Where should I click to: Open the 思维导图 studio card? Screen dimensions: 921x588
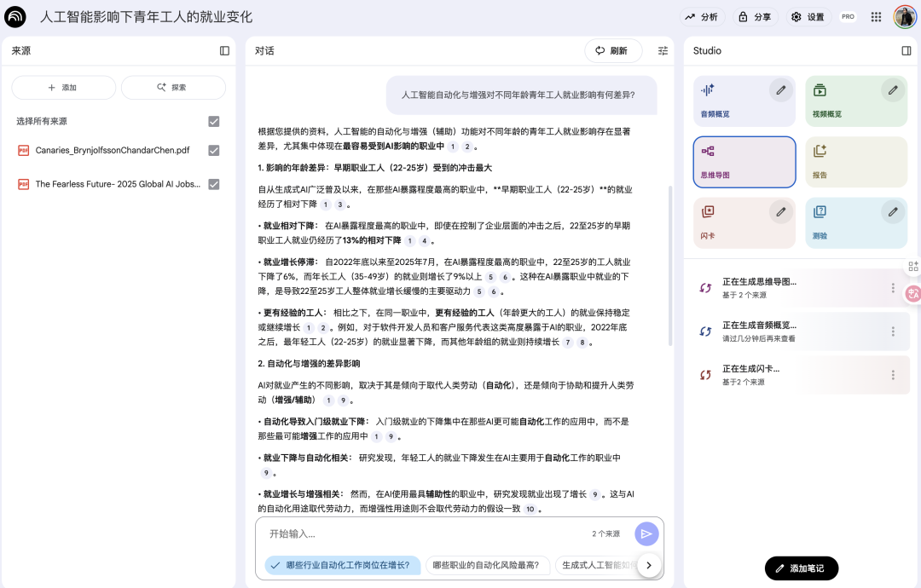pyautogui.click(x=744, y=162)
